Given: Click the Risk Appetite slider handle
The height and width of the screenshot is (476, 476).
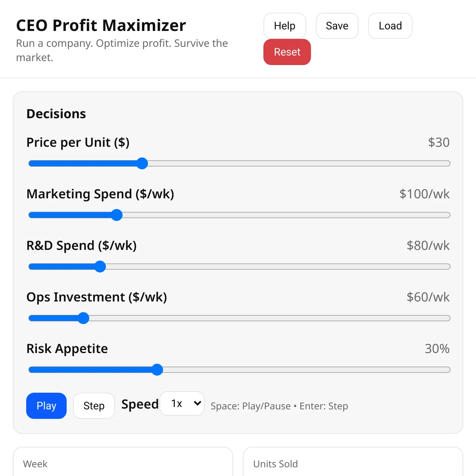Looking at the screenshot, I should pos(157,369).
